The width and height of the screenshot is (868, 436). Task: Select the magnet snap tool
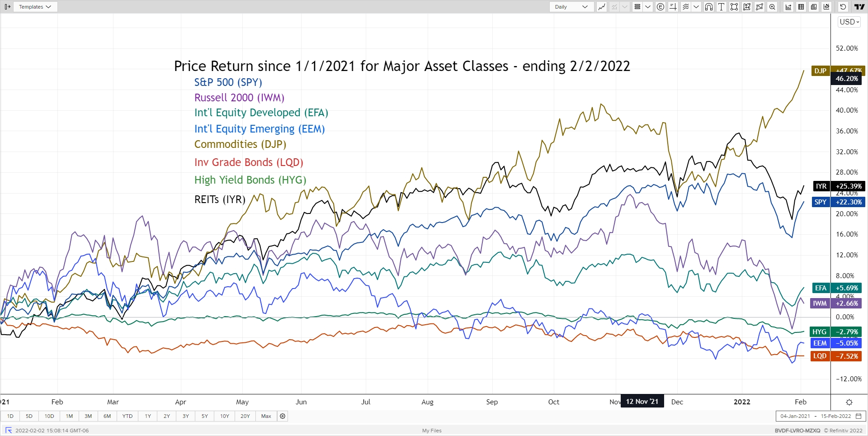point(709,7)
